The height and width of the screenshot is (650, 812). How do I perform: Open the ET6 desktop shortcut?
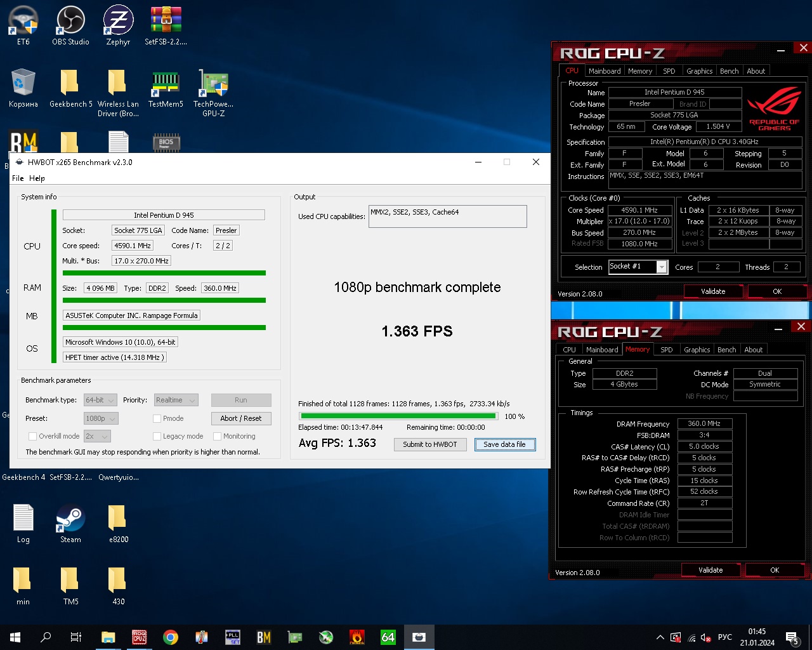click(x=23, y=25)
